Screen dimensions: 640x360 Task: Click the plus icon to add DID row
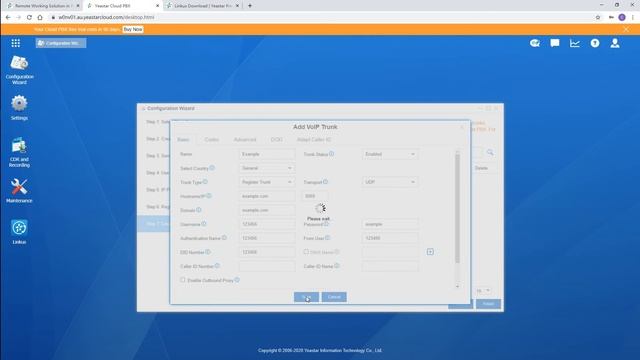430,252
